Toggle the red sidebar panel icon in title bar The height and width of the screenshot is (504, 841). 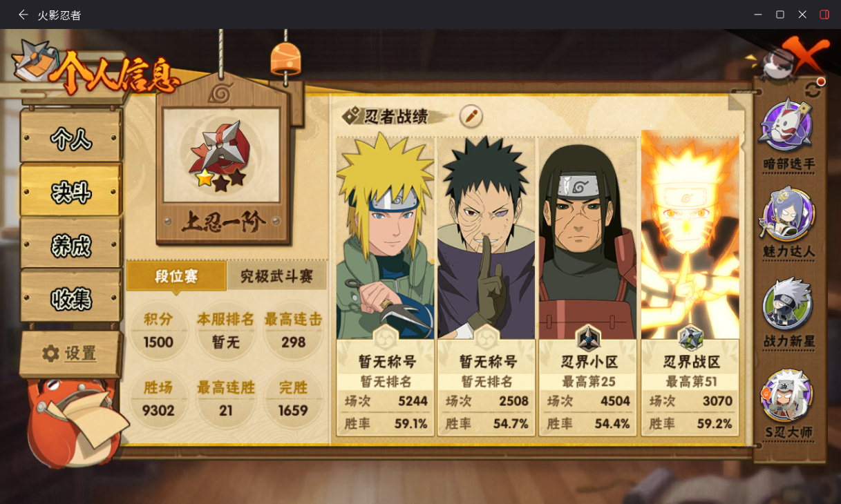click(824, 14)
